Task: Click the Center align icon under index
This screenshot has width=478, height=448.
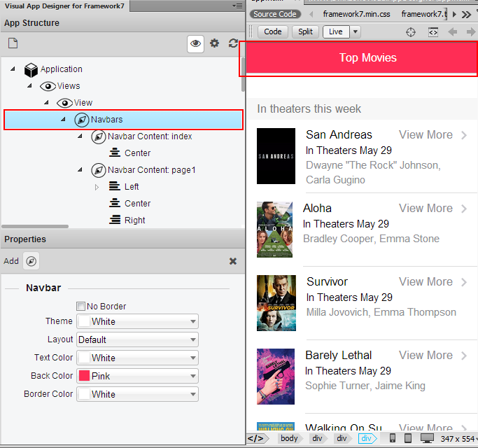Action: pos(115,152)
